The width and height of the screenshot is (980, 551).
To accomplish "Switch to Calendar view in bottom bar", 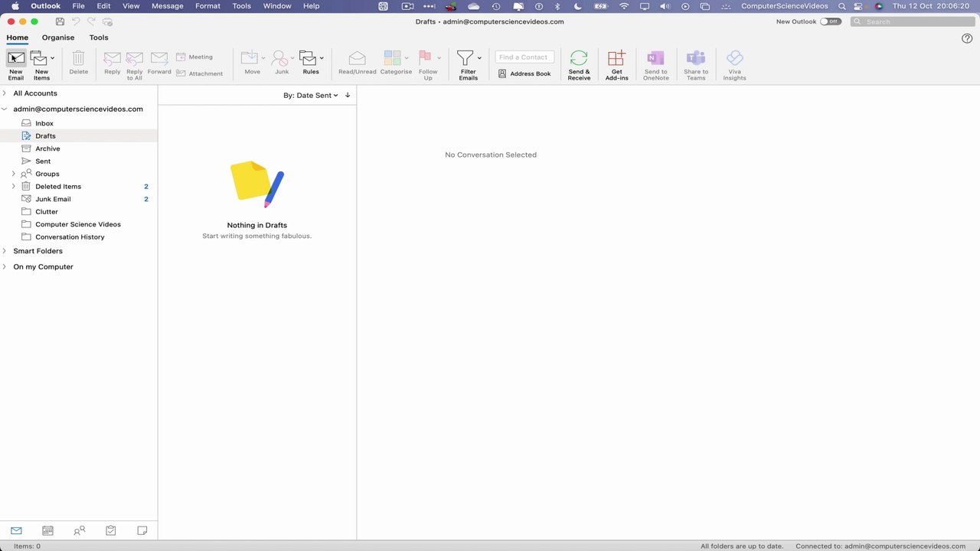I will point(47,530).
